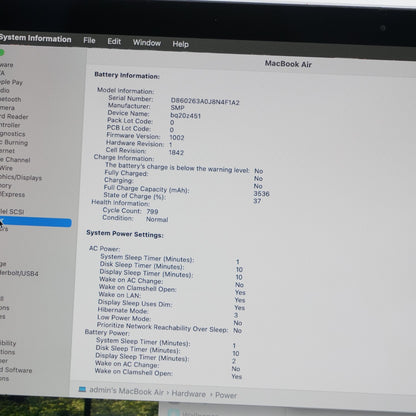The width and height of the screenshot is (416, 416).
Task: Select the Graphics/Displays sidebar item
Action: (21, 177)
